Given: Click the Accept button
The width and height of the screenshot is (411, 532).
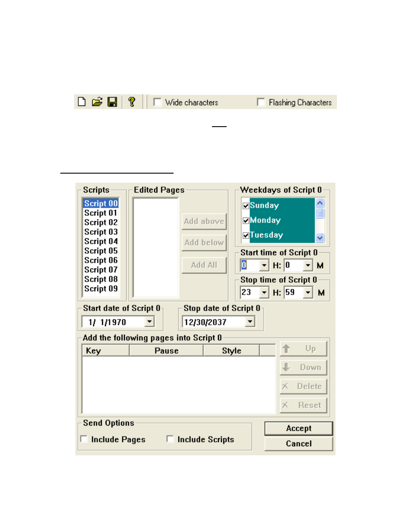Looking at the screenshot, I should click(299, 428).
